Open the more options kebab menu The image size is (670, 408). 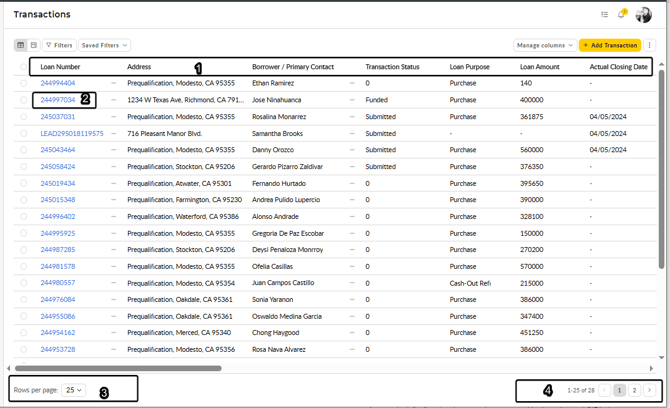pyautogui.click(x=649, y=45)
